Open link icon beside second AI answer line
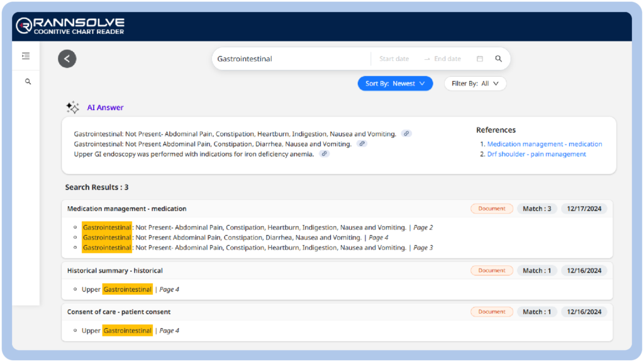 click(362, 143)
